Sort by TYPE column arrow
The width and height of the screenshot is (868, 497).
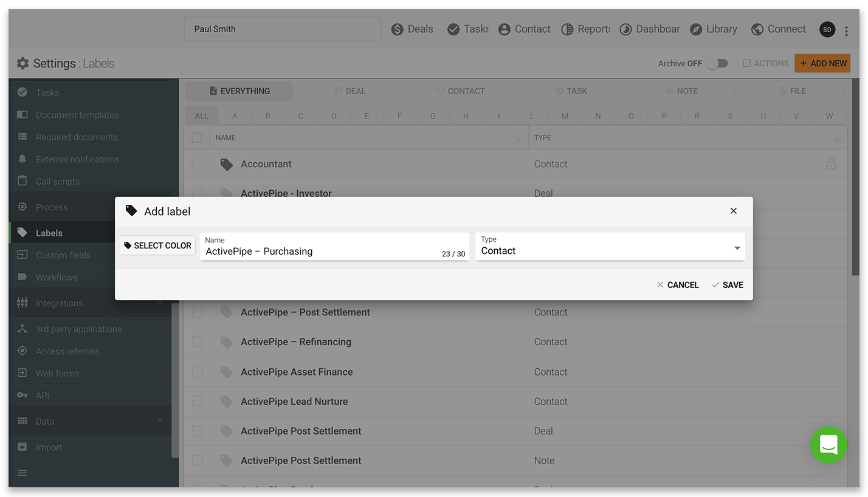pyautogui.click(x=837, y=138)
